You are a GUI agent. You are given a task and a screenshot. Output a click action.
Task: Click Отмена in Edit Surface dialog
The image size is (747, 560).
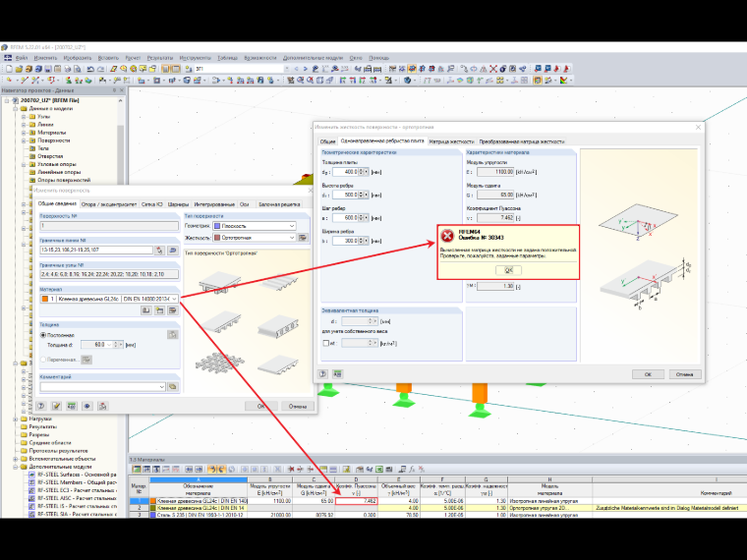pos(298,406)
